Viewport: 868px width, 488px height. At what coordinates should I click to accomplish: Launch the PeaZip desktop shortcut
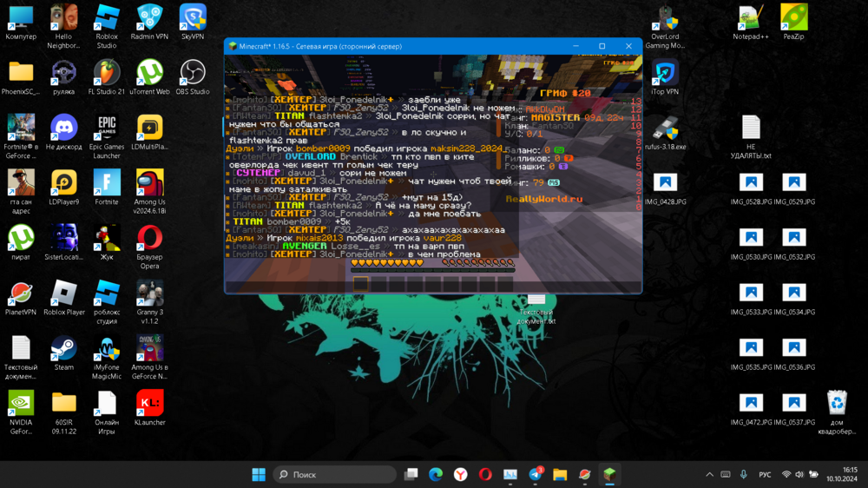point(793,23)
